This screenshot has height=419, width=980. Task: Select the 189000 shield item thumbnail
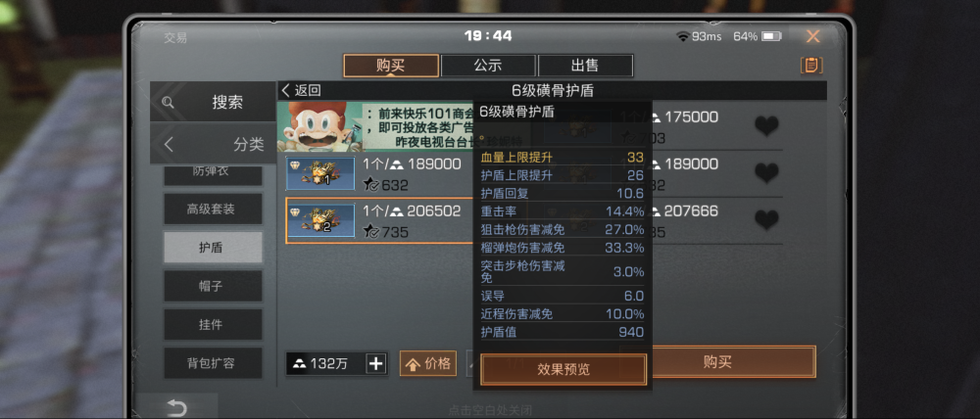[320, 173]
